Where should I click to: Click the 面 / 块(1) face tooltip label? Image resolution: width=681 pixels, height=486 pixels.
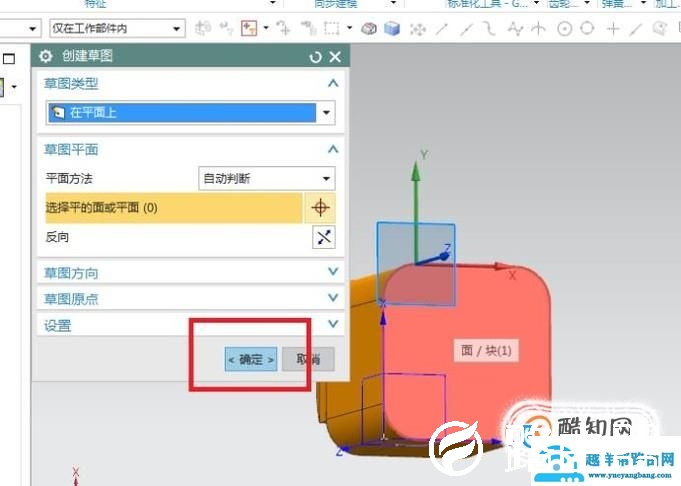[486, 350]
